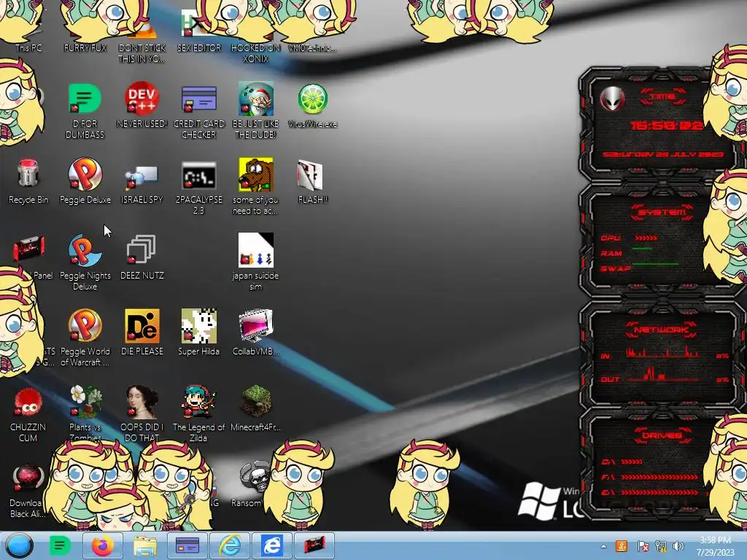Open network status tray icon
The width and height of the screenshot is (747, 560).
click(x=661, y=546)
